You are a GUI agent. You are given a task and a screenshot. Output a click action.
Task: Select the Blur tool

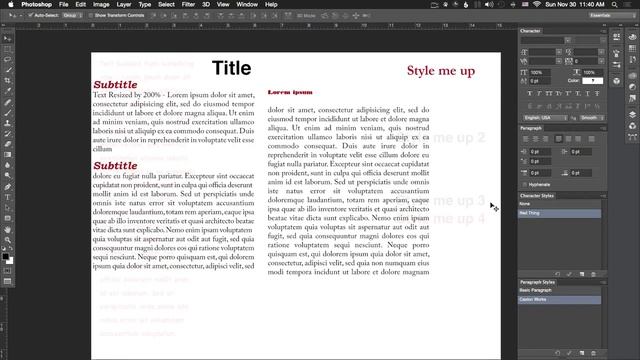click(x=7, y=166)
